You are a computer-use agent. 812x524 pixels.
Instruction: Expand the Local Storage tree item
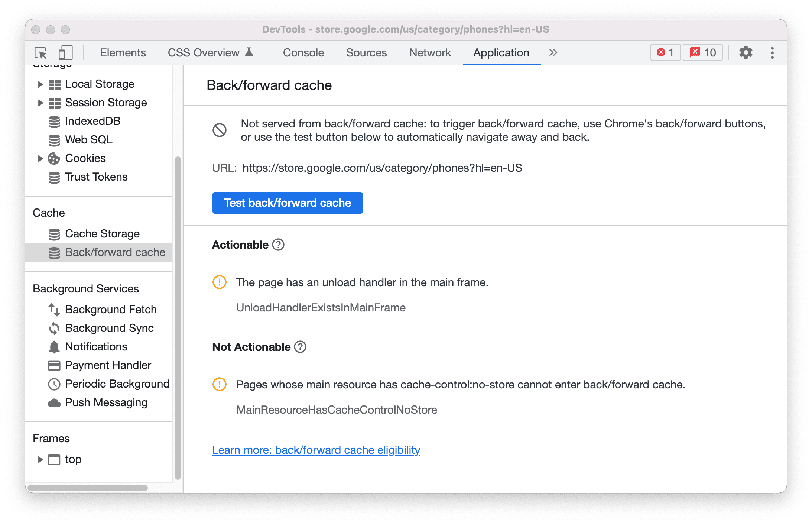point(39,84)
